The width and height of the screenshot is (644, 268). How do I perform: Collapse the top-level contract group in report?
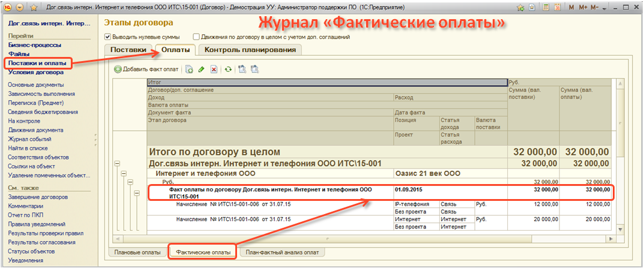point(117,163)
